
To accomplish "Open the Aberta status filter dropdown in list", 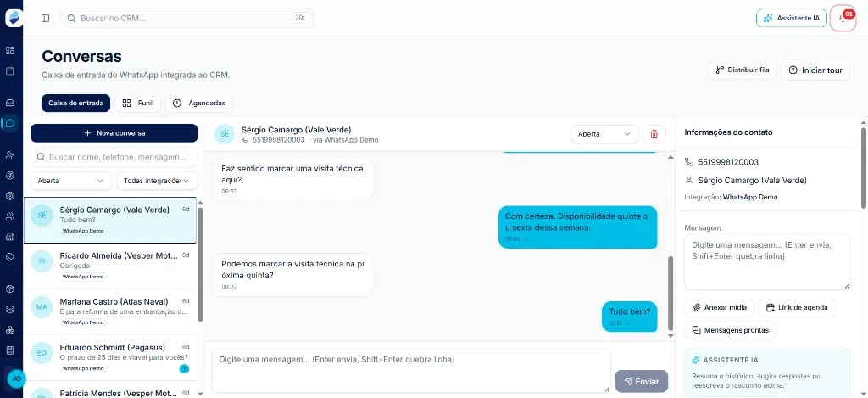I will tap(71, 181).
